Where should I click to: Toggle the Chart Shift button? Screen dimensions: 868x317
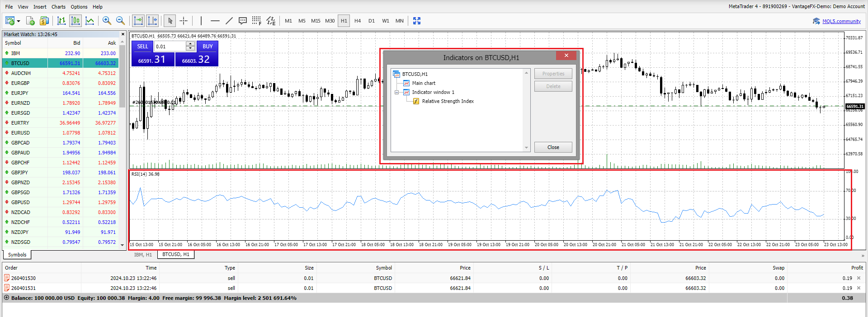[x=152, y=21]
